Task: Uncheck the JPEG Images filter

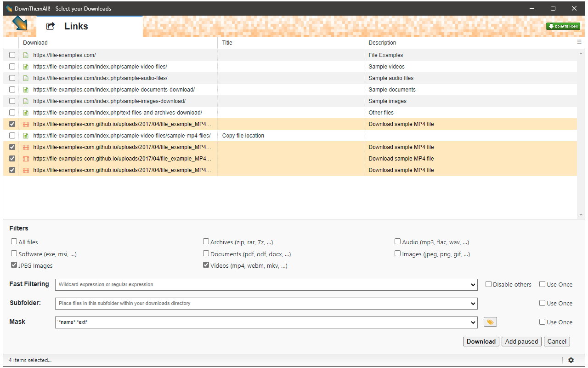Action: [x=14, y=265]
